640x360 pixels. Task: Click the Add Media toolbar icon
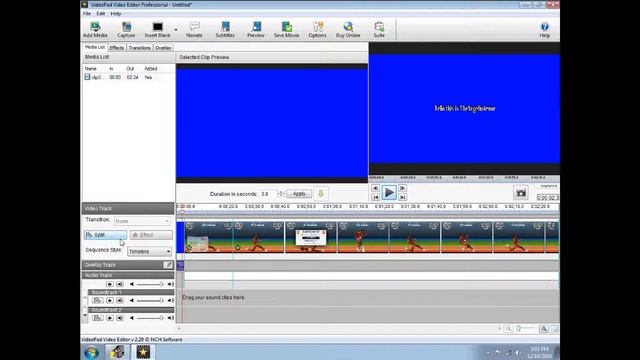pyautogui.click(x=95, y=30)
